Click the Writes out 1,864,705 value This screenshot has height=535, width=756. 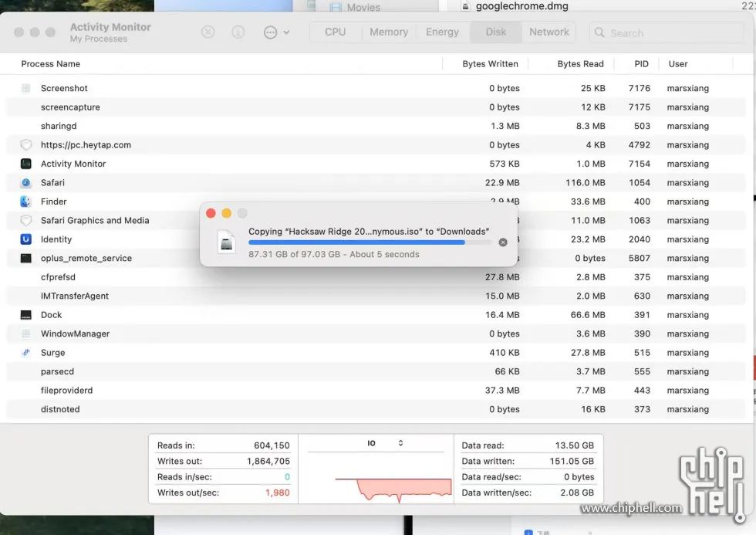268,461
